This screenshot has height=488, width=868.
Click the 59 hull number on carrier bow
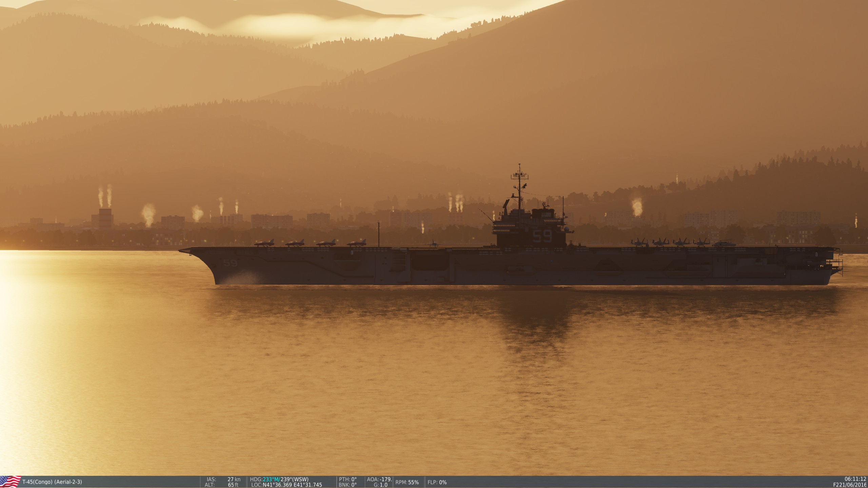230,263
